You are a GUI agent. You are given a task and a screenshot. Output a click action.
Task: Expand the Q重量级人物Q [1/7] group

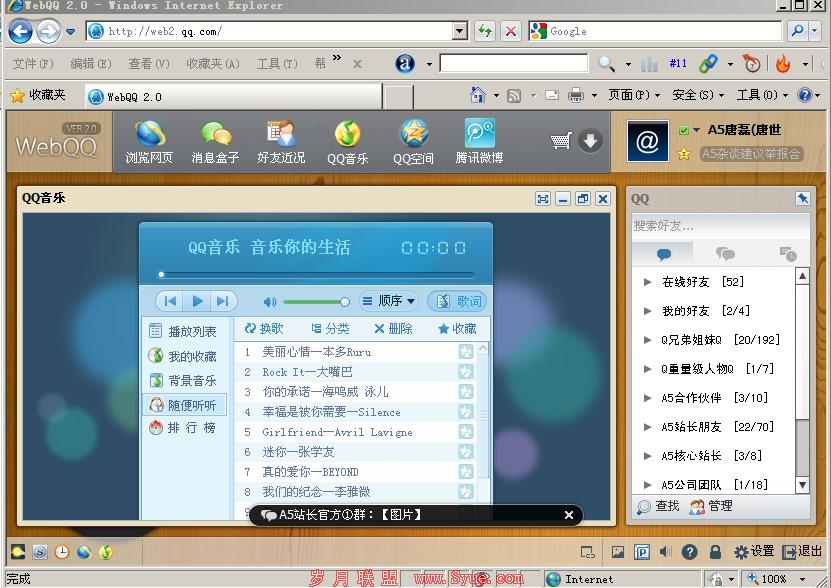(647, 369)
